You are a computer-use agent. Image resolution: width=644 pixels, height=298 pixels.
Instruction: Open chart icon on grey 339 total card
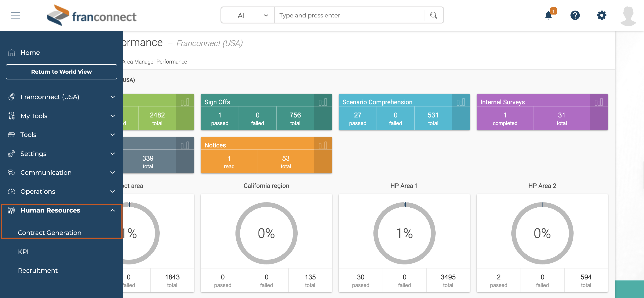(185, 145)
